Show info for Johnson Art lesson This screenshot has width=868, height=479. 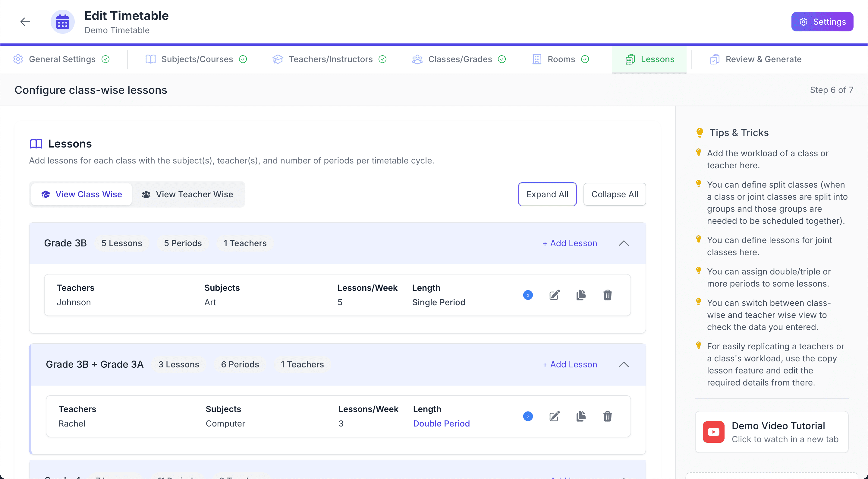point(528,295)
